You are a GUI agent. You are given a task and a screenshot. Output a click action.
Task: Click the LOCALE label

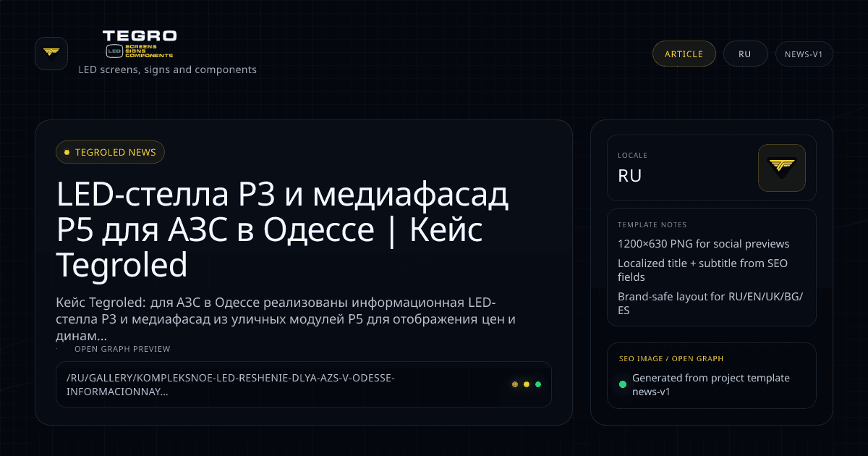[x=632, y=155]
